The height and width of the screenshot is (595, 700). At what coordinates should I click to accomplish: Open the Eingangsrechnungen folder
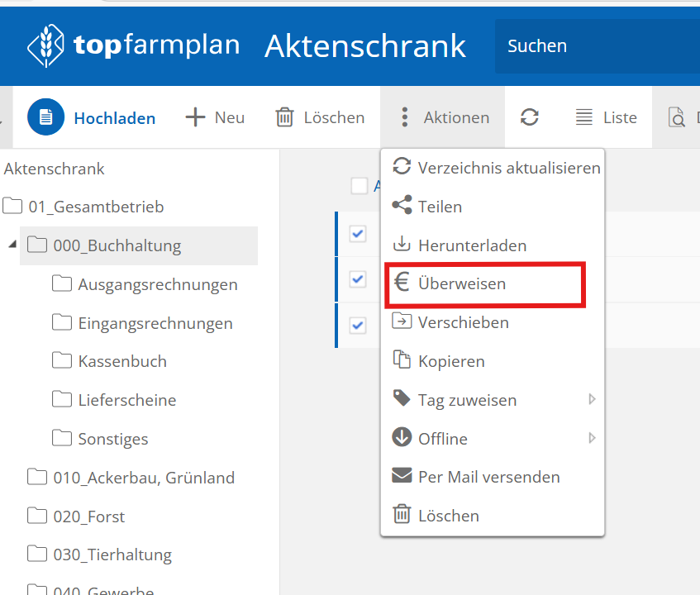click(155, 323)
